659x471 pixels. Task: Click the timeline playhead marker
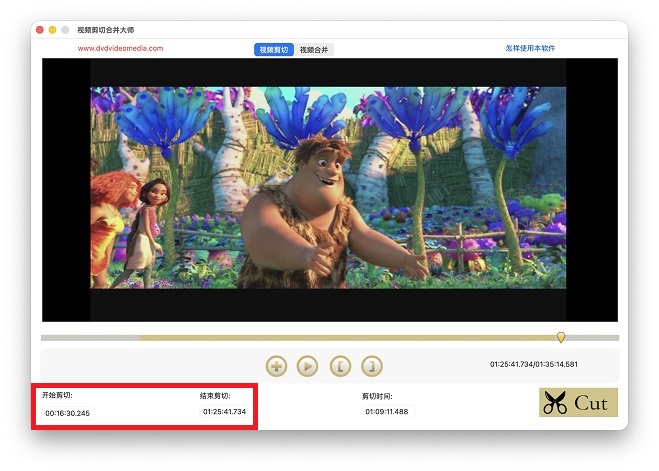pos(561,337)
